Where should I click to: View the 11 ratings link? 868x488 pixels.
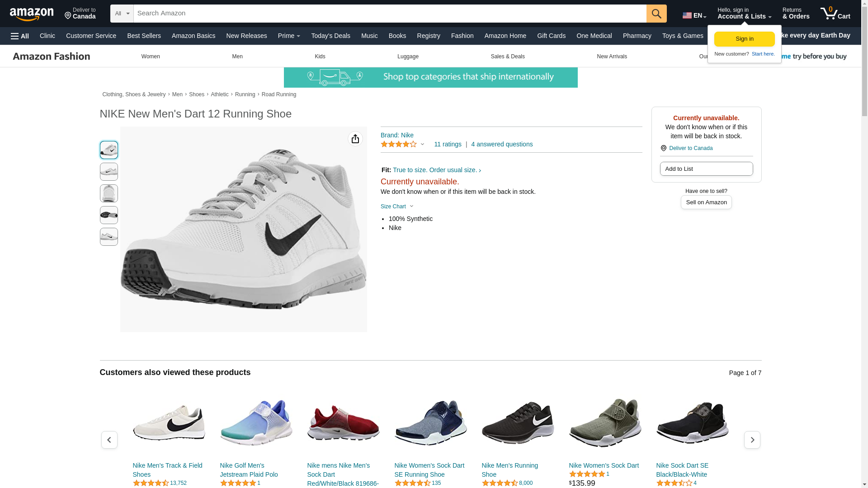[448, 144]
